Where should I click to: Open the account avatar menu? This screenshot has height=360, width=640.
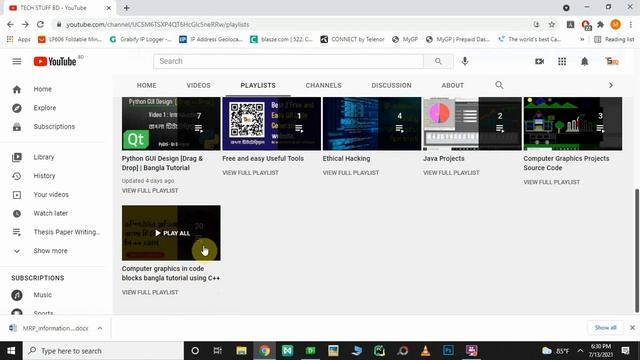coord(612,61)
